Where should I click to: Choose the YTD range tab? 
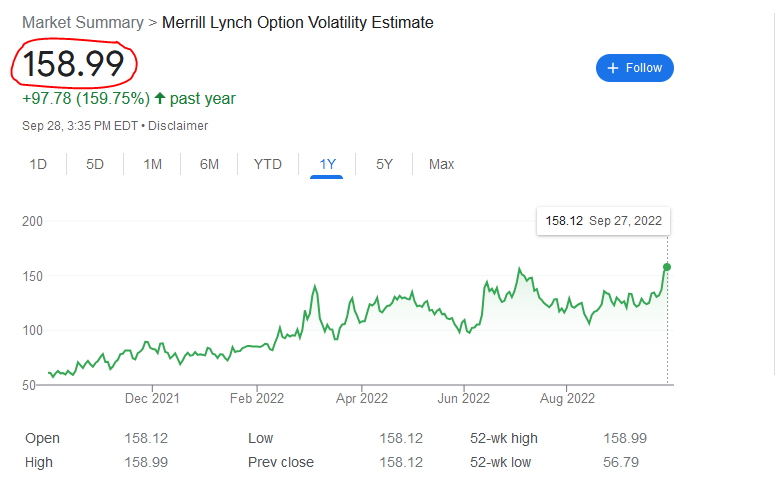click(x=267, y=164)
